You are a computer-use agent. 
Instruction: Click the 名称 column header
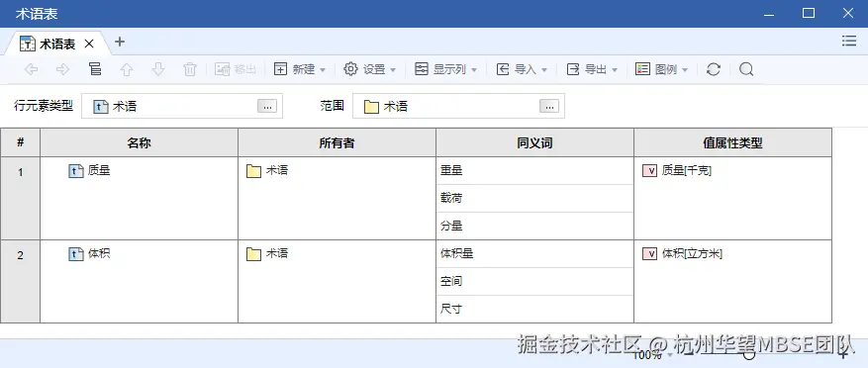point(139,142)
